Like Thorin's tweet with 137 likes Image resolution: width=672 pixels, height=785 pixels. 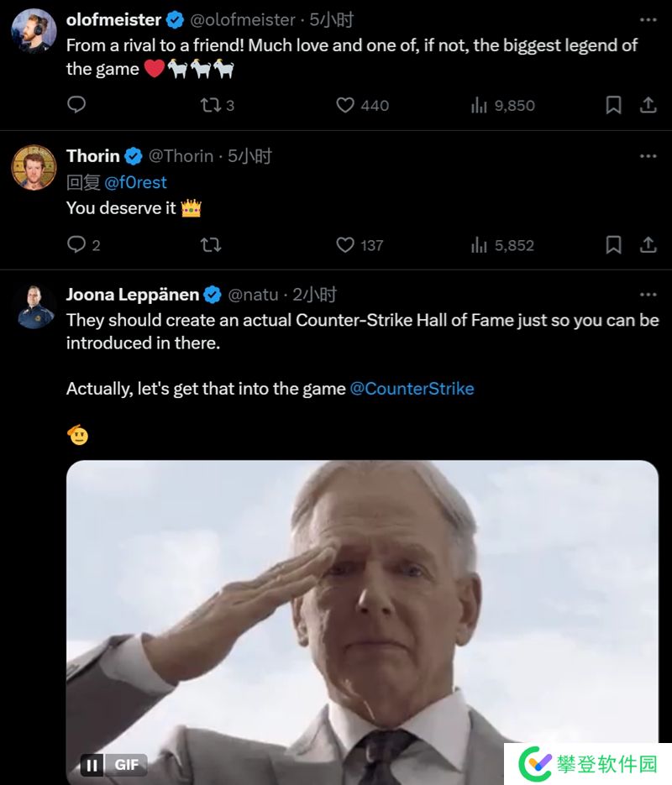[x=345, y=245]
